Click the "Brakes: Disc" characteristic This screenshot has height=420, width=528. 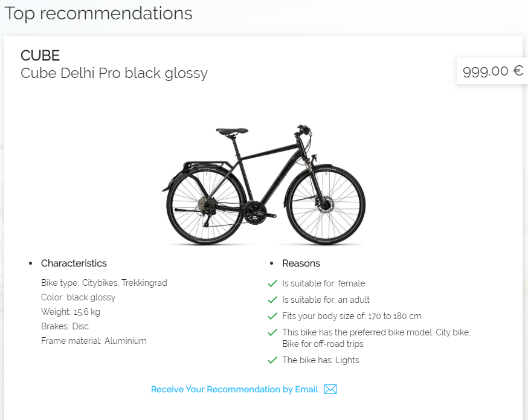coord(65,326)
